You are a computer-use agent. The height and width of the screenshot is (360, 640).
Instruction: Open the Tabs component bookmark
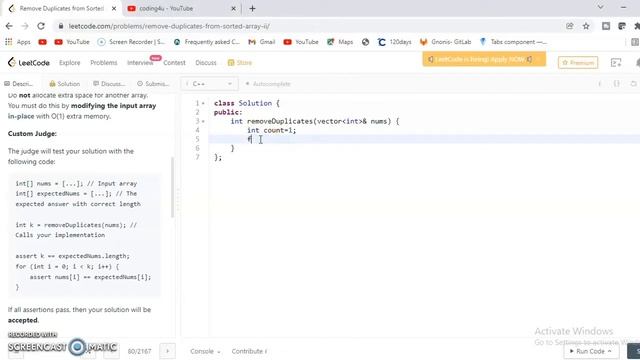[x=513, y=42]
